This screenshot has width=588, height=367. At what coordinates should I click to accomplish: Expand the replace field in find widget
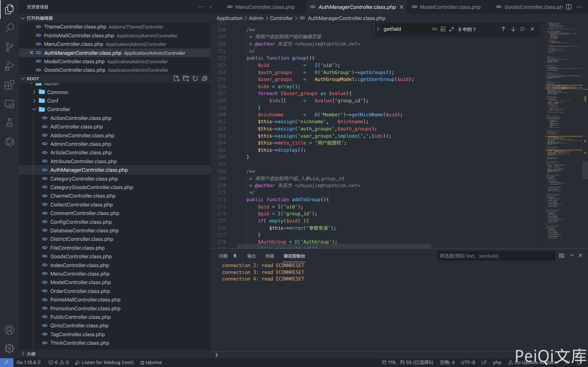378,29
